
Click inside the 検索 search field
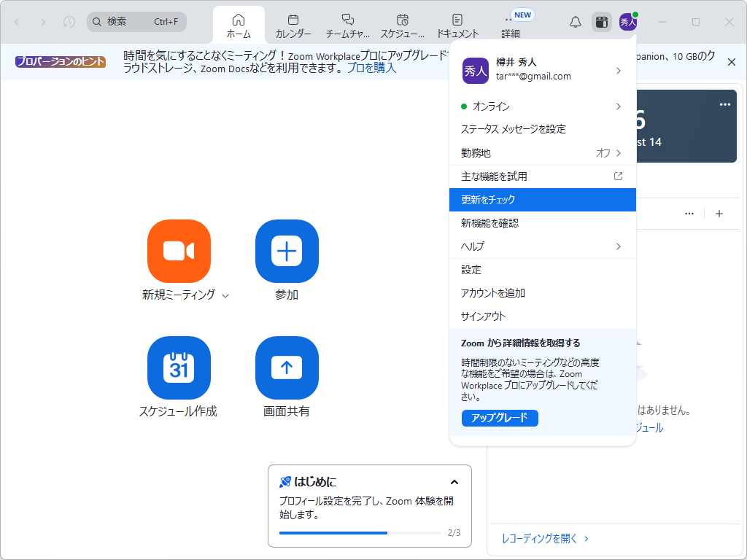136,22
